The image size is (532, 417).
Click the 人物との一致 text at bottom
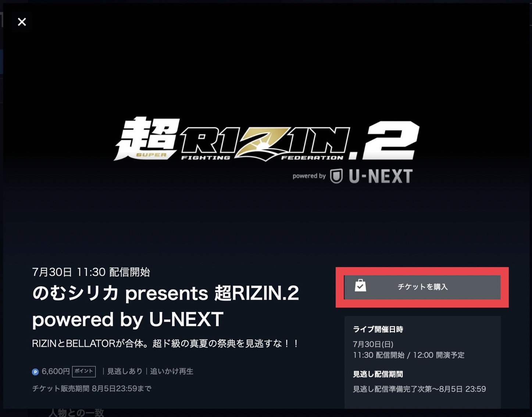click(x=76, y=413)
